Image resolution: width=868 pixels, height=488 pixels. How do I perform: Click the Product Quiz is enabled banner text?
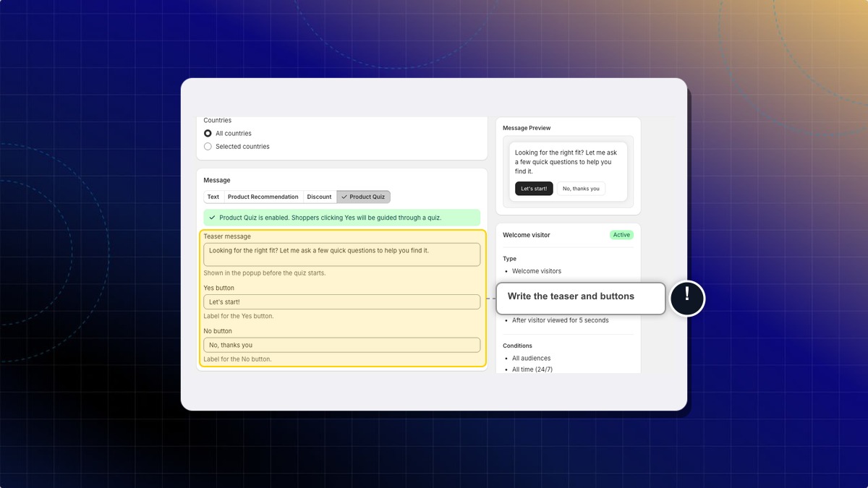(x=330, y=218)
